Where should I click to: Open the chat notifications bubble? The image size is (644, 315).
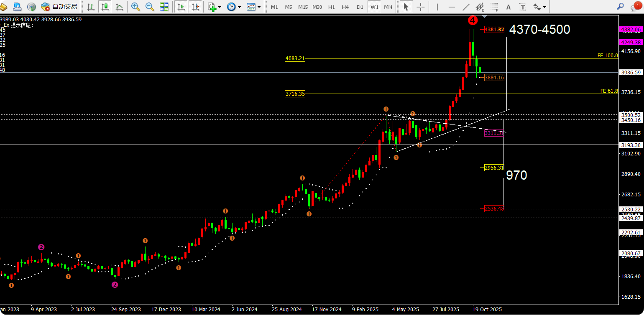[x=636, y=6]
